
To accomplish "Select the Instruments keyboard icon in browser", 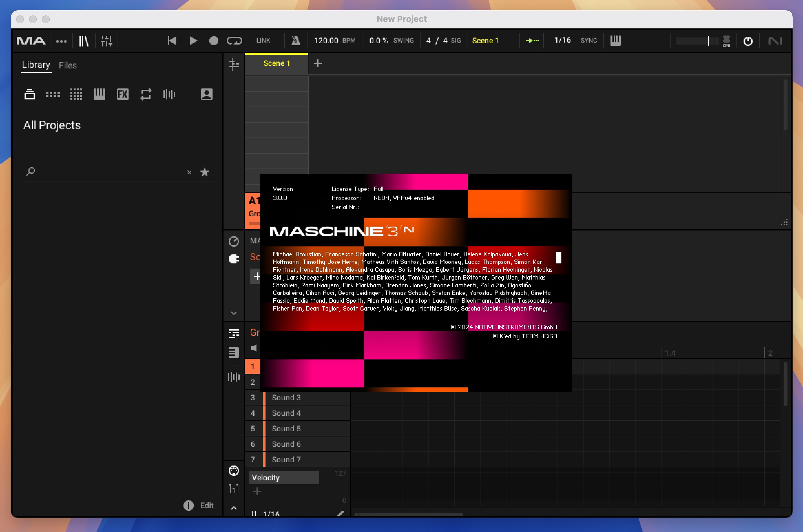I will pyautogui.click(x=99, y=94).
